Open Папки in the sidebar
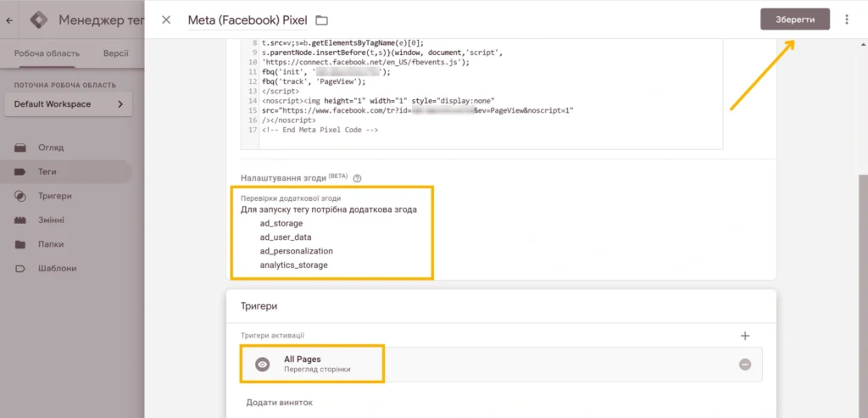 (x=65, y=244)
